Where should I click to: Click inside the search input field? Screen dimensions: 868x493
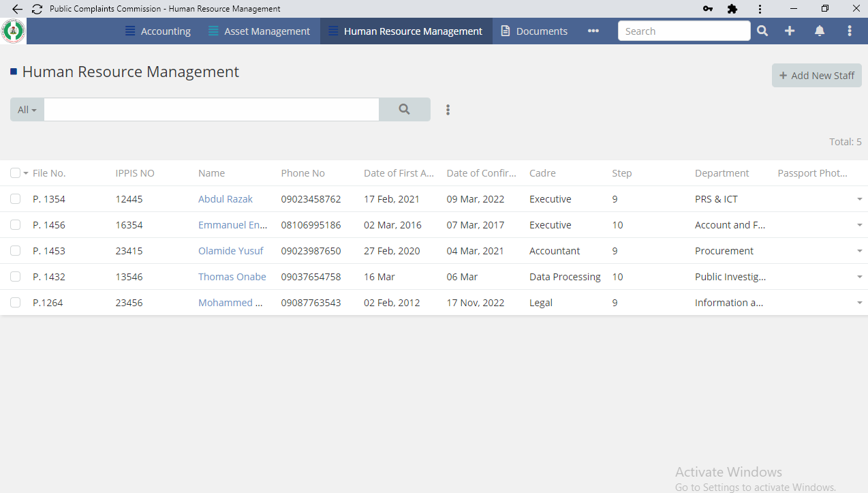click(211, 109)
